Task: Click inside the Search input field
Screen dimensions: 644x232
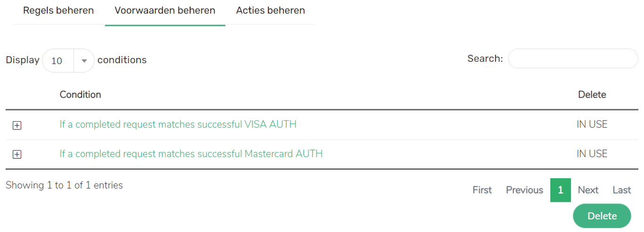Action: (572, 58)
